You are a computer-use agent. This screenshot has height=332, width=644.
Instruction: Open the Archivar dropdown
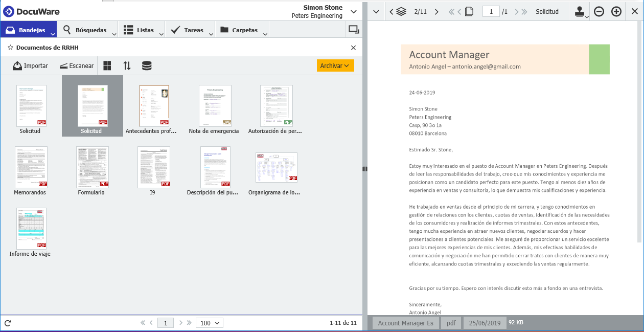point(335,65)
